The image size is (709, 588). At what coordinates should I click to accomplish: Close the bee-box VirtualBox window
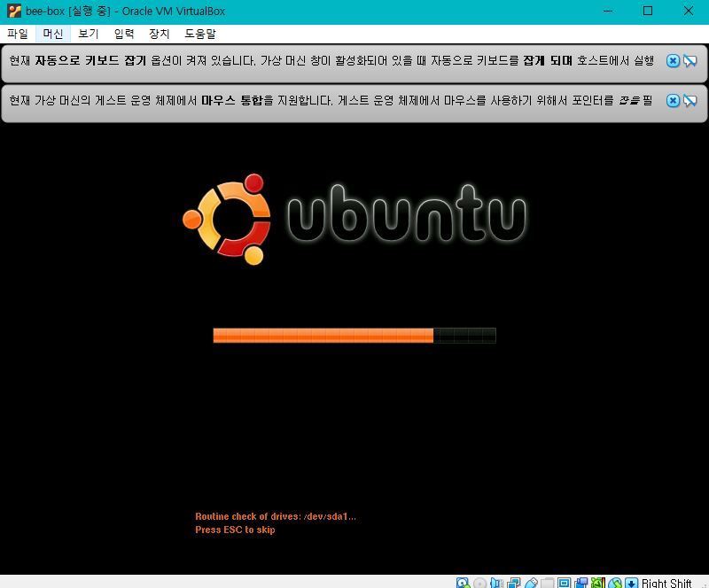tap(689, 11)
